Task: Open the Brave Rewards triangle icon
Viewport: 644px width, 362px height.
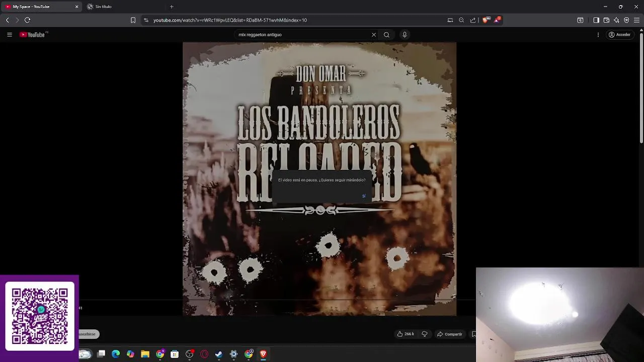Action: click(498, 20)
